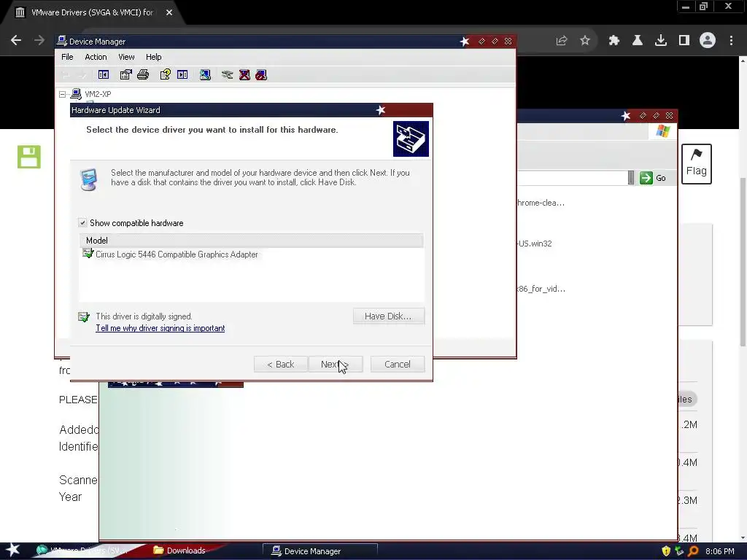Click the Scan for hardware changes icon

point(205,75)
